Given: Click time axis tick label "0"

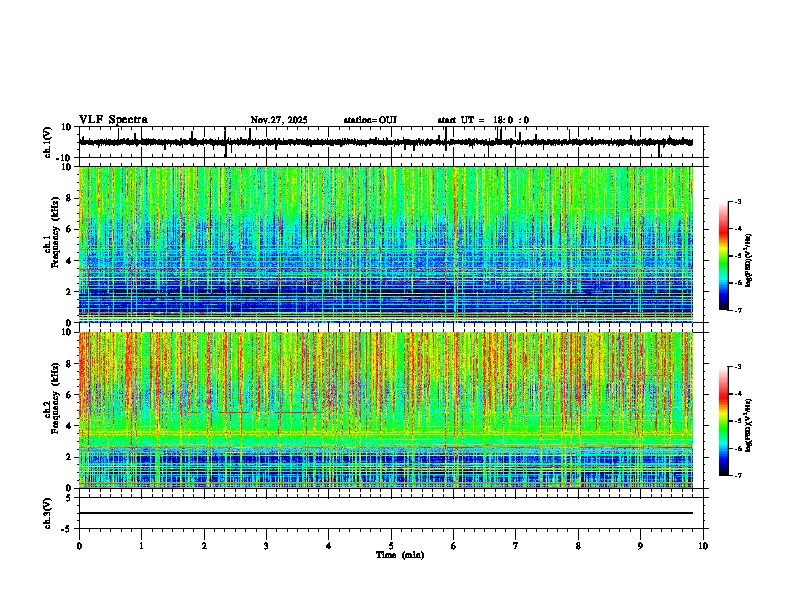Looking at the screenshot, I should [x=79, y=546].
